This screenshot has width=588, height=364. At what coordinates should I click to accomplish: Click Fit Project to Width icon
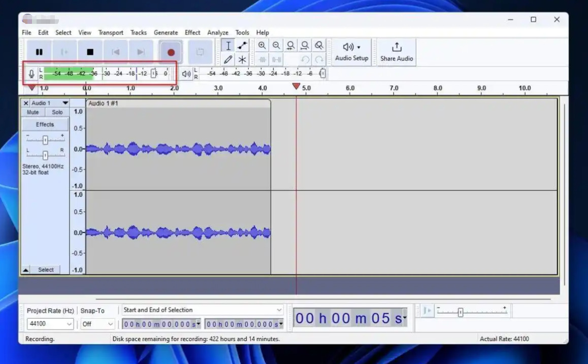point(305,46)
